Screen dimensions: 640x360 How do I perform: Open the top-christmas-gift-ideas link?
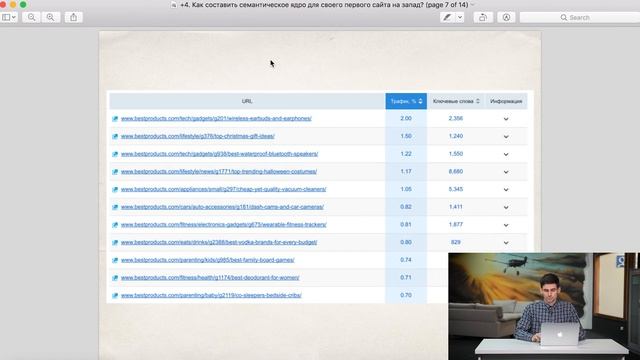198,136
